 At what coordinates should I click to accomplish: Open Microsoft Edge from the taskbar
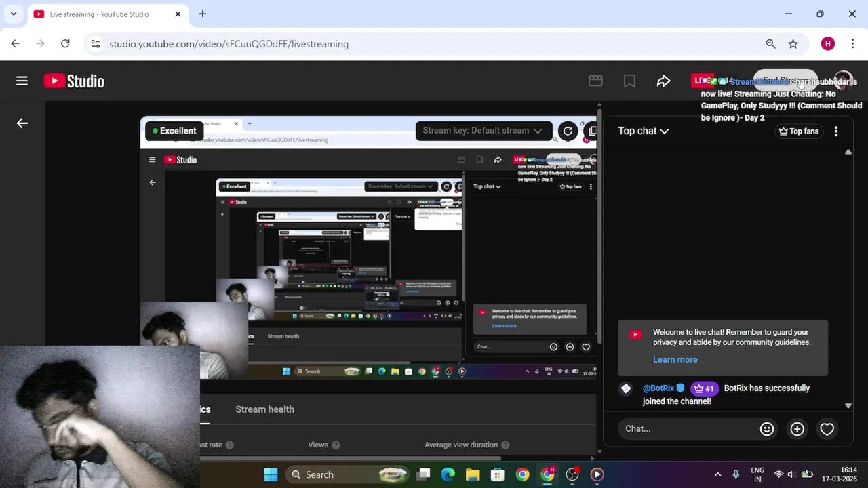click(448, 474)
